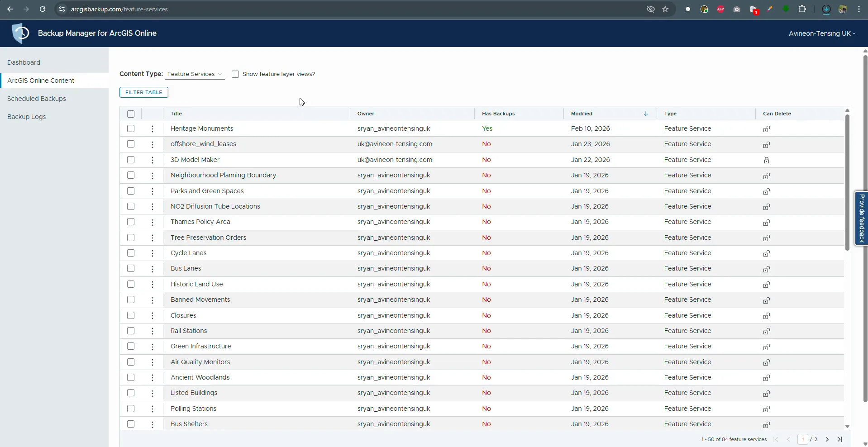
Task: Open row menu for Heritage Monuments
Action: point(153,129)
